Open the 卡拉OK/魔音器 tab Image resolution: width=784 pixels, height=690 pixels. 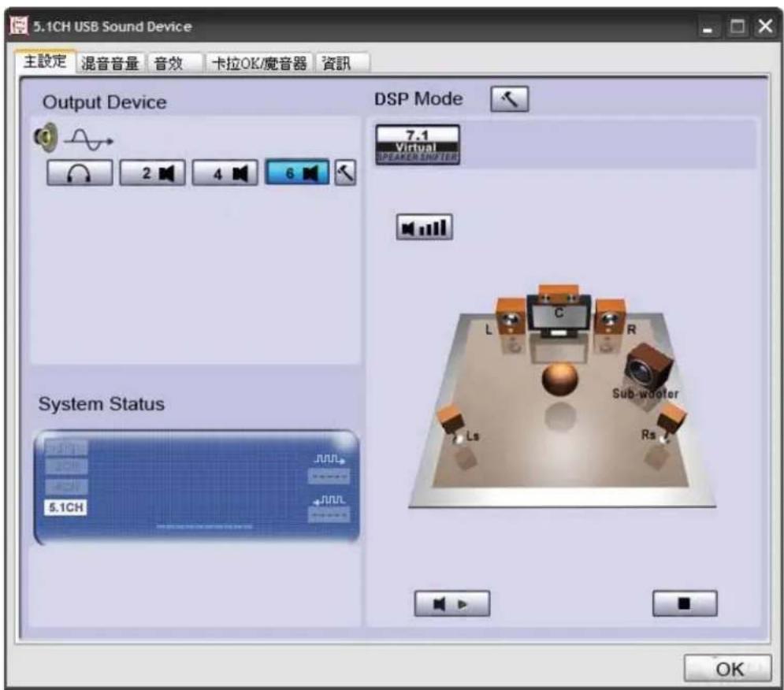pyautogui.click(x=259, y=64)
